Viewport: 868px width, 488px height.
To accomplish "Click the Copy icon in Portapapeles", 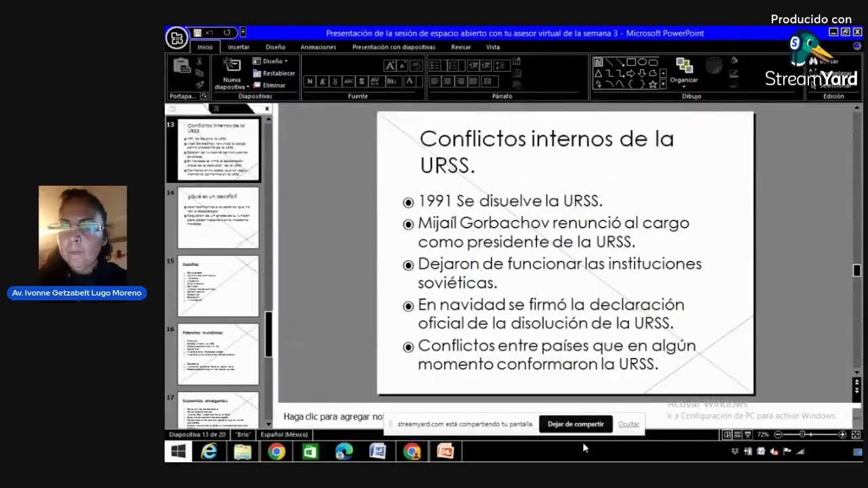I will tap(199, 73).
